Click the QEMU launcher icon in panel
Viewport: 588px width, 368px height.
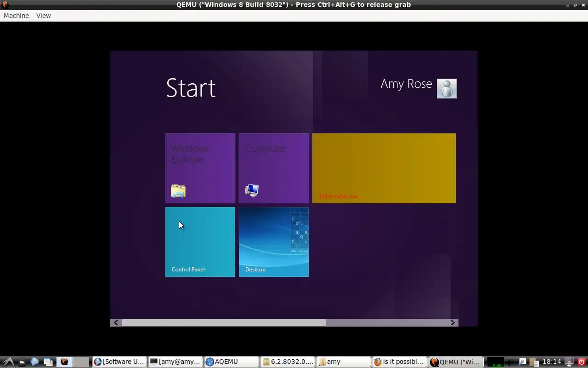pyautogui.click(x=64, y=362)
